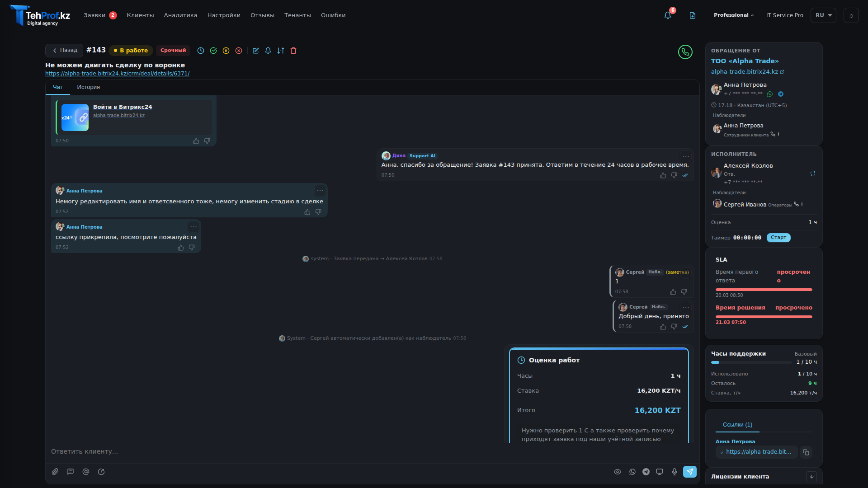Open the RU language dropdown
The image size is (868, 488).
click(x=823, y=15)
